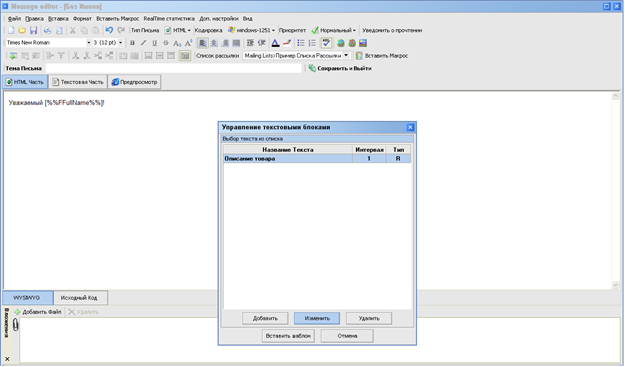Open the font name dropdown
The image size is (625, 367).
click(x=88, y=43)
